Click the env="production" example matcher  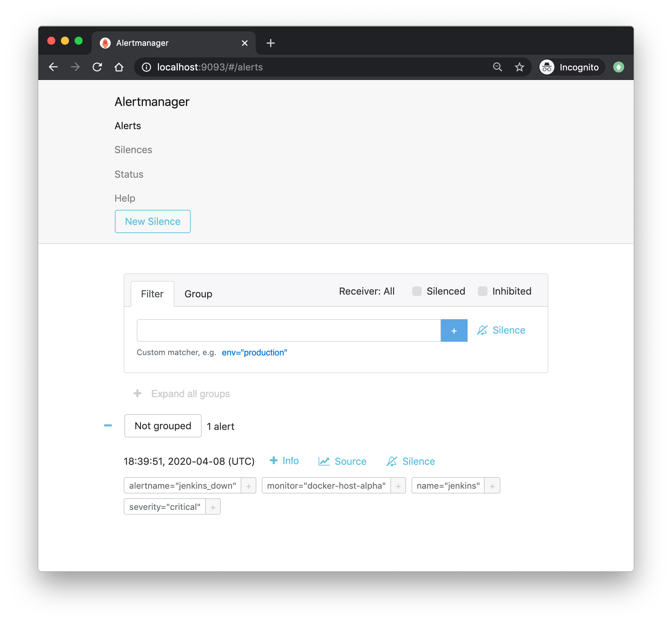point(254,352)
